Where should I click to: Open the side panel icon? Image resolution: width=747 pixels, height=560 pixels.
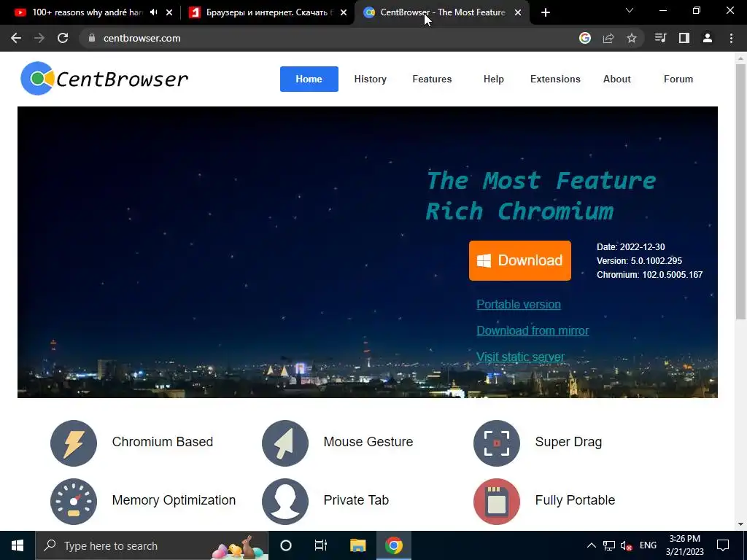point(684,38)
